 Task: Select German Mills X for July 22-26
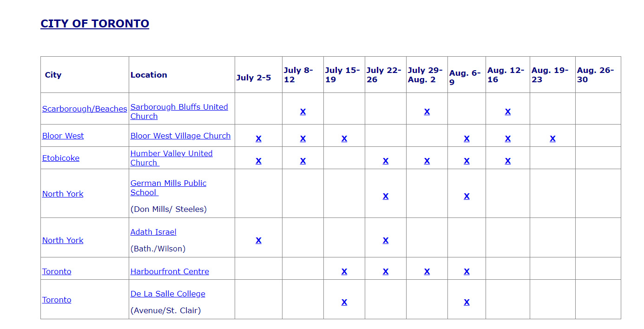[386, 196]
